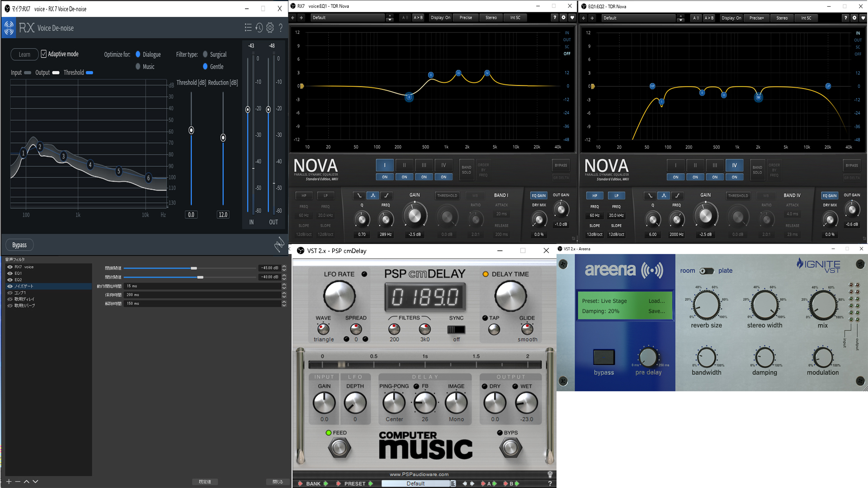Open help icon in EQ2 Nova toolbar
This screenshot has height=488, width=868.
click(845, 18)
